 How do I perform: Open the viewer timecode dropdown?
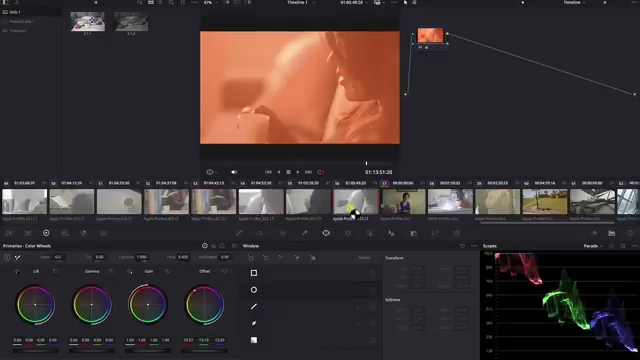354,2
